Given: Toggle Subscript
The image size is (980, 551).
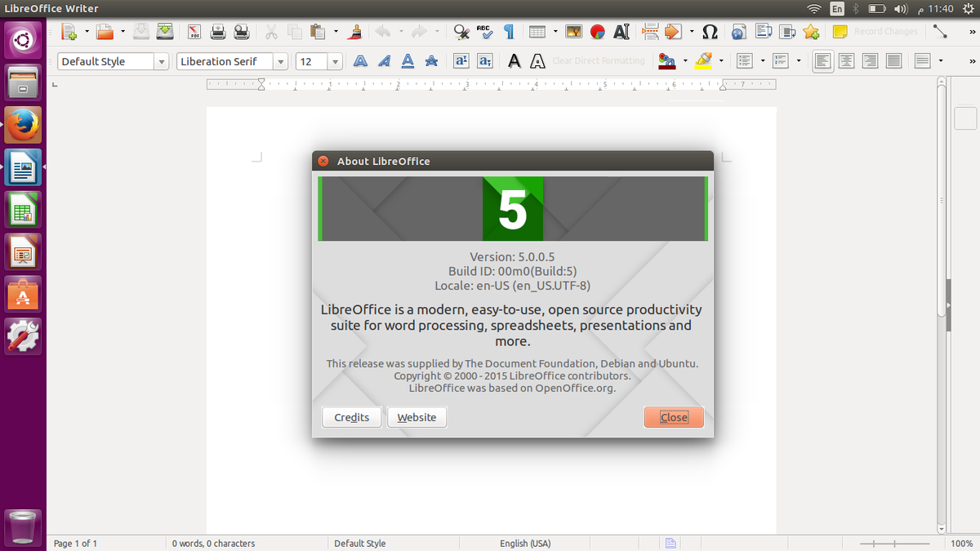Looking at the screenshot, I should pyautogui.click(x=484, y=61).
